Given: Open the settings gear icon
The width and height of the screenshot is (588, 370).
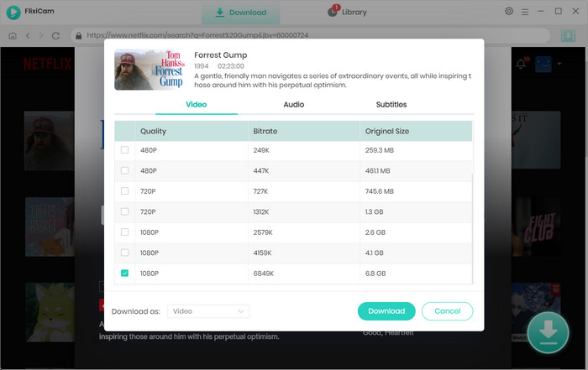Looking at the screenshot, I should (x=509, y=11).
